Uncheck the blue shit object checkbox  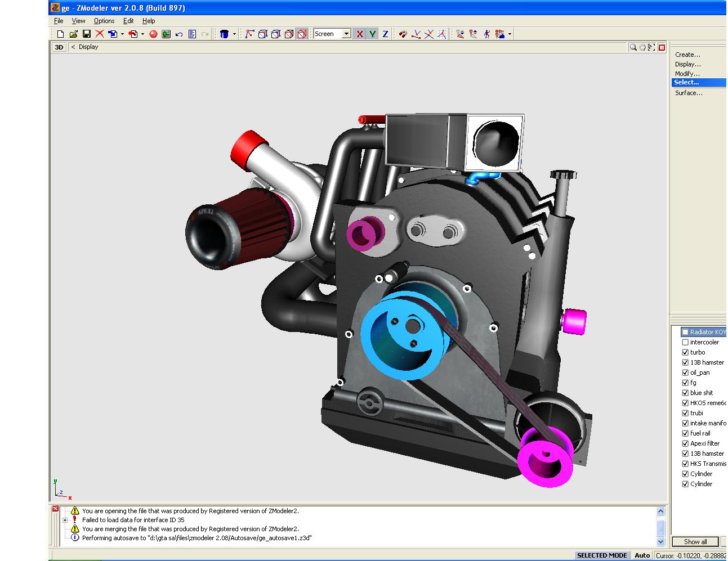click(685, 393)
